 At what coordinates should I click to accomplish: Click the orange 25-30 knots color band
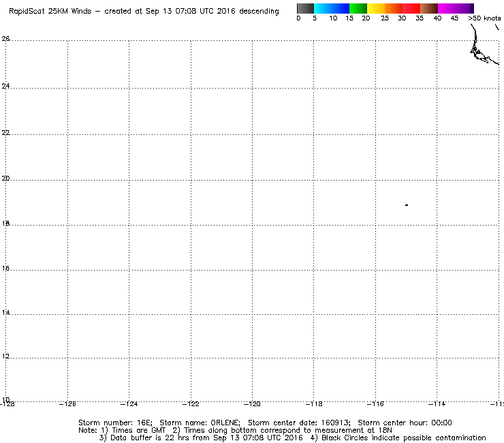394,8
